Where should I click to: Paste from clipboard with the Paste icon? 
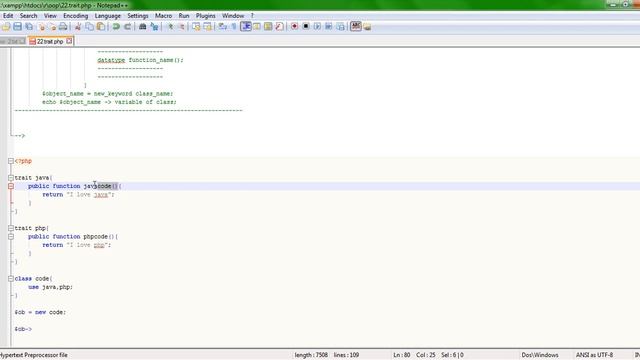[100, 27]
